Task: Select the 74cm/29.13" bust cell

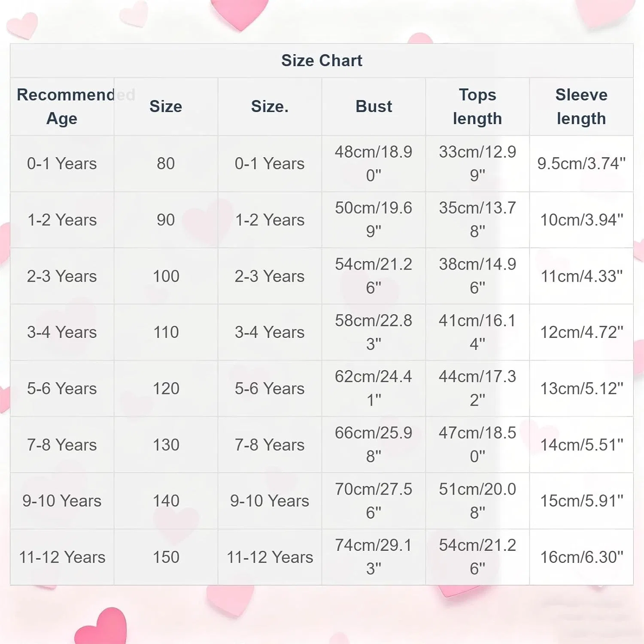Action: pos(374,557)
